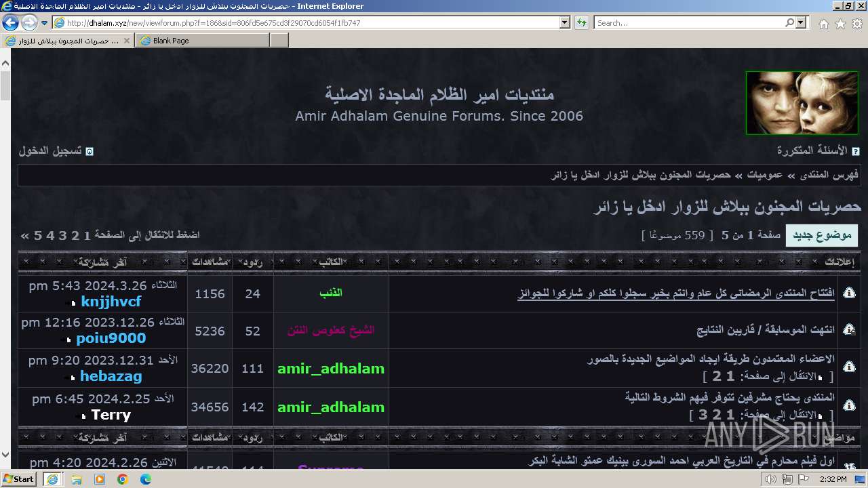The width and height of the screenshot is (868, 488).
Task: Click the browser Forward arrow button
Action: coord(29,22)
